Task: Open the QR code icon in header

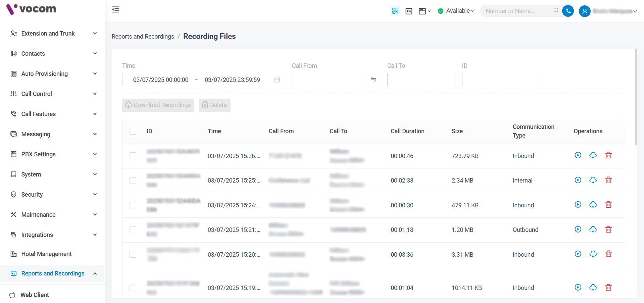Action: [395, 11]
